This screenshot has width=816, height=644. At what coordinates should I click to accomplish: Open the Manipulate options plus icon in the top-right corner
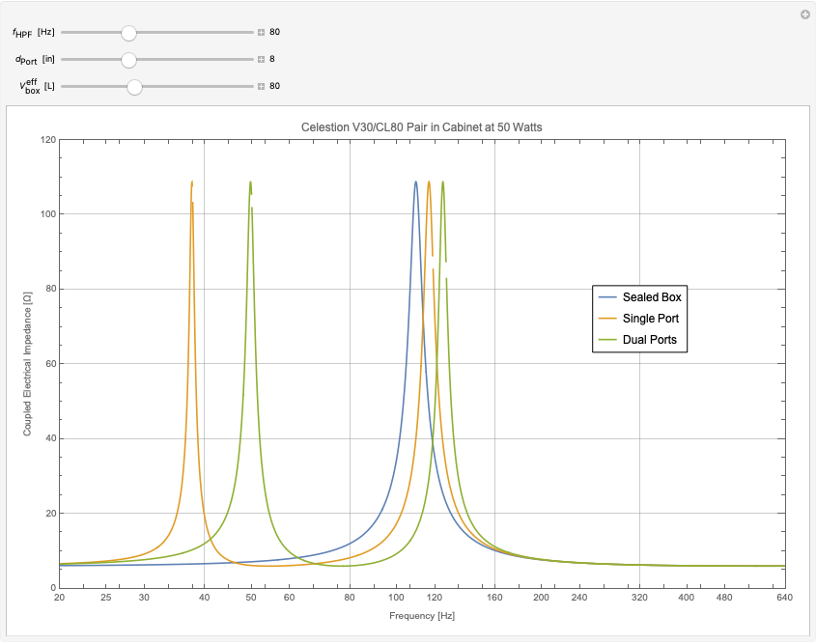[x=805, y=14]
